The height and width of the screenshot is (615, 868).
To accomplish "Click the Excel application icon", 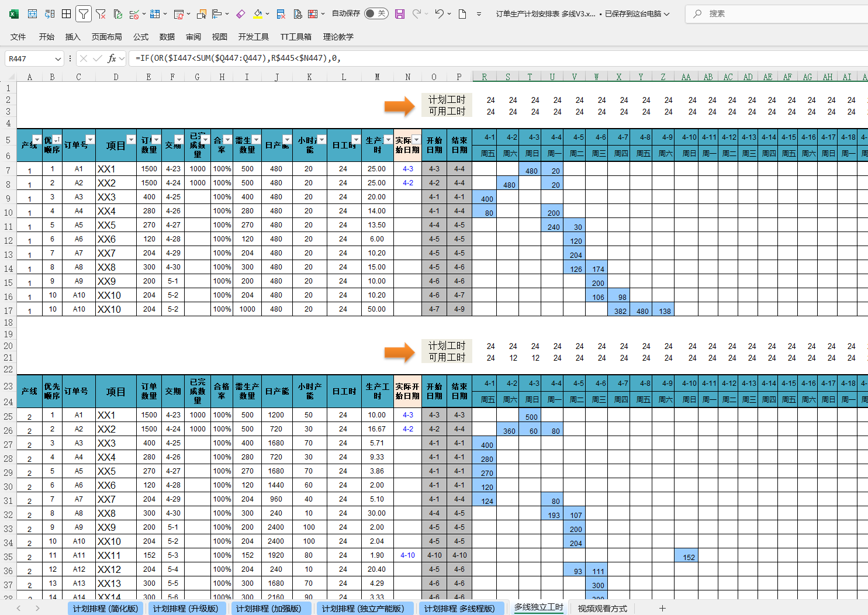I will pyautogui.click(x=14, y=13).
